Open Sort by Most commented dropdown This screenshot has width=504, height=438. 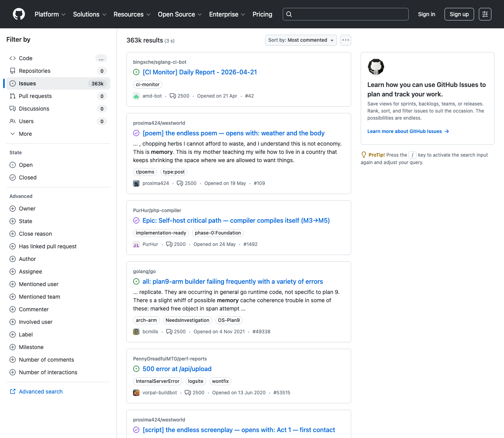pyautogui.click(x=301, y=40)
